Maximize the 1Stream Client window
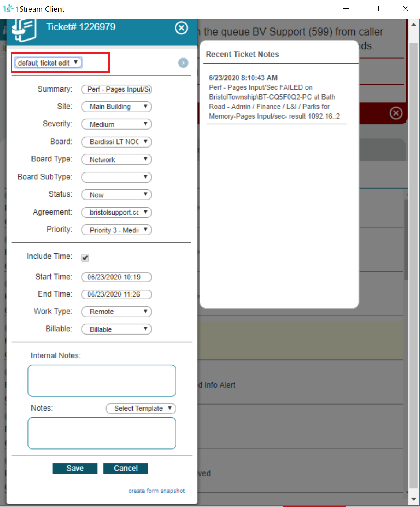 [376, 9]
